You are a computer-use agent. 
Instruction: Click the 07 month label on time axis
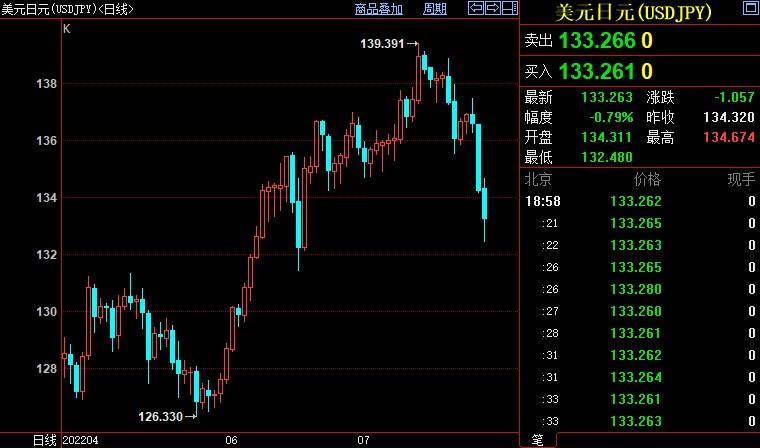[x=364, y=440]
